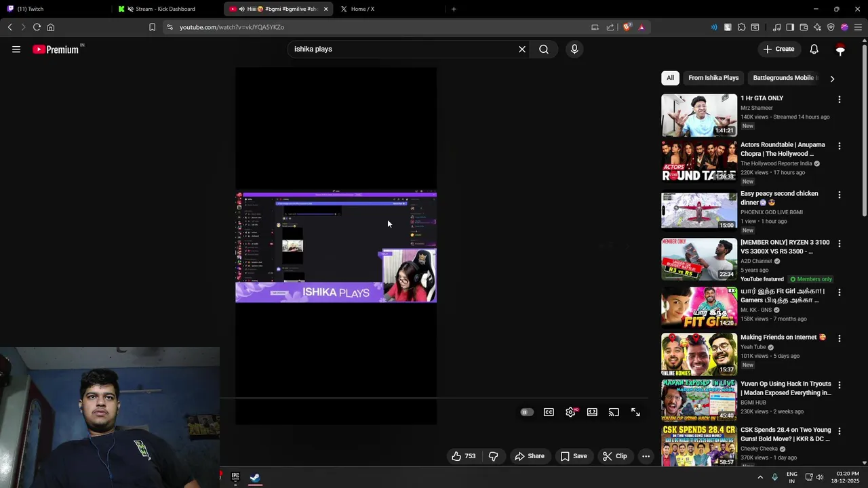
Task: Go back in browser history
Action: pos(9,27)
